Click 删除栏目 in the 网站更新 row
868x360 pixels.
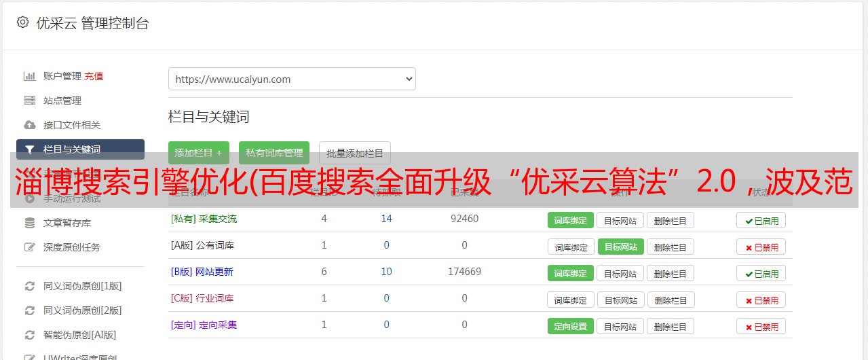[670, 273]
